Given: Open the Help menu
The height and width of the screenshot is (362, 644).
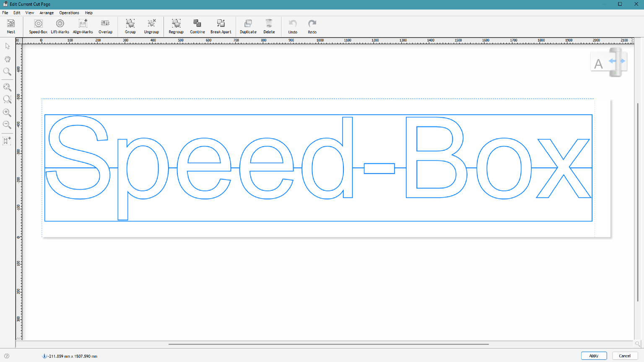Looking at the screenshot, I should click(89, 13).
